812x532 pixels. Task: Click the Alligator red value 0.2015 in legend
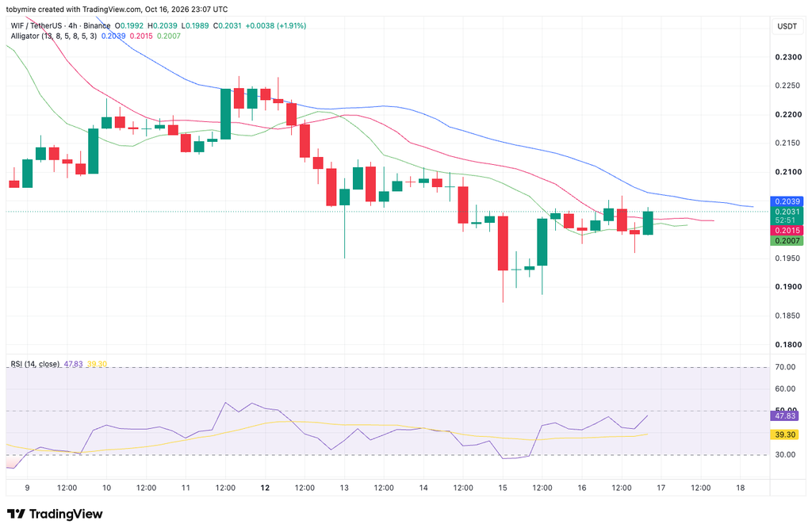[141, 36]
